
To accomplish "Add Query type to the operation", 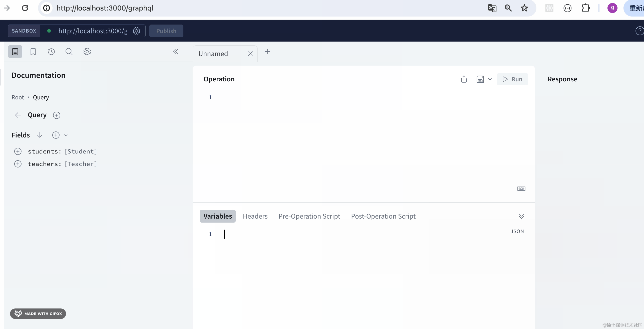I will click(x=57, y=115).
